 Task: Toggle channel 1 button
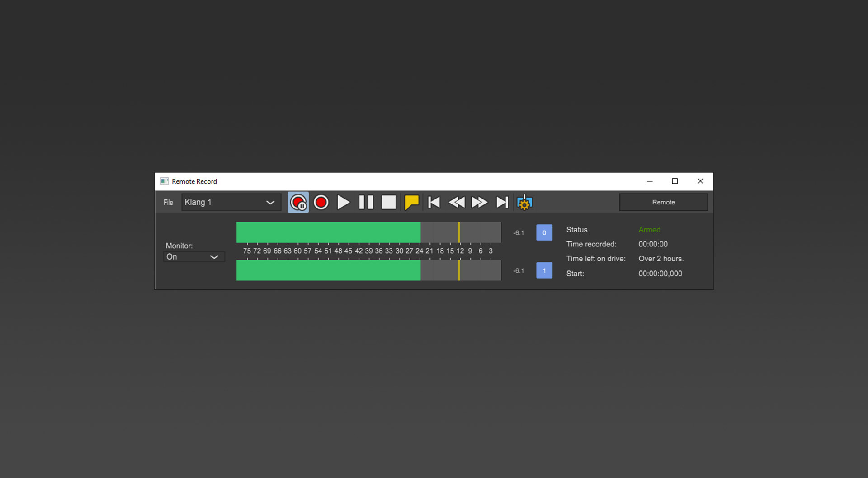(x=544, y=270)
